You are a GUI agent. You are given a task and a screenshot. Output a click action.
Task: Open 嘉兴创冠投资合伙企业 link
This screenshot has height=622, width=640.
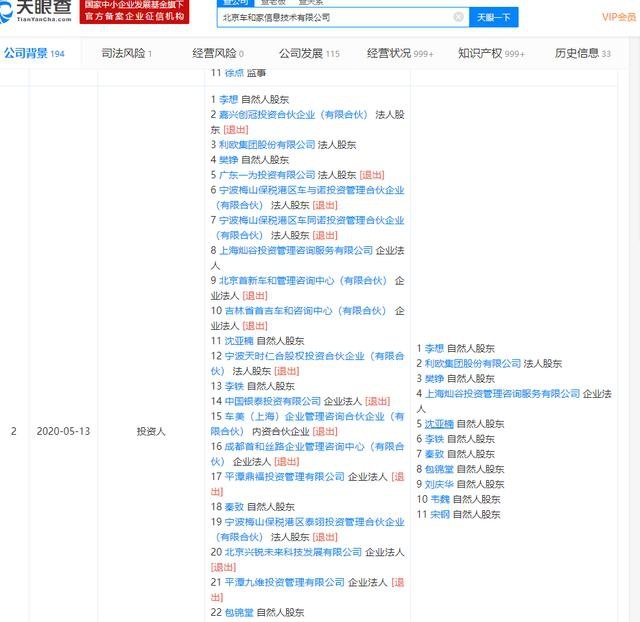[293, 115]
